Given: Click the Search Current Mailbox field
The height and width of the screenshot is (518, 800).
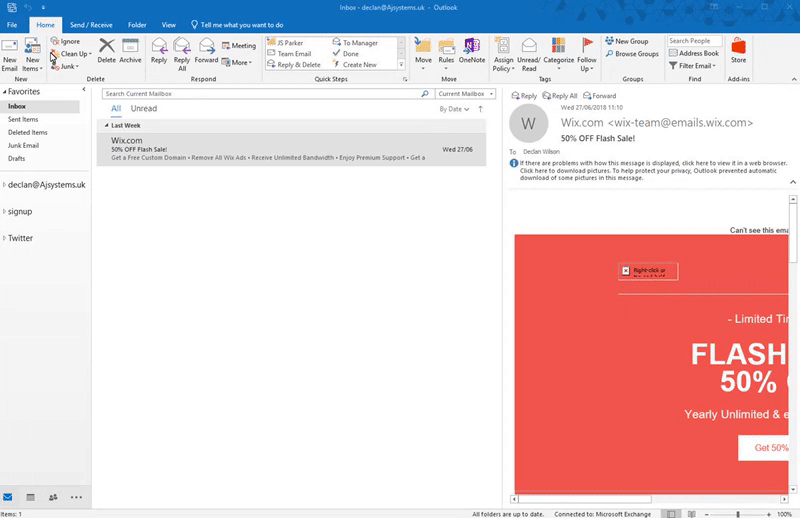Looking at the screenshot, I should (x=265, y=94).
